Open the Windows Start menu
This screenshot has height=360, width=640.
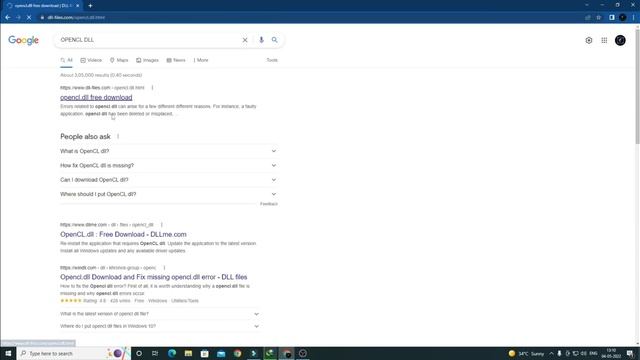(8, 353)
